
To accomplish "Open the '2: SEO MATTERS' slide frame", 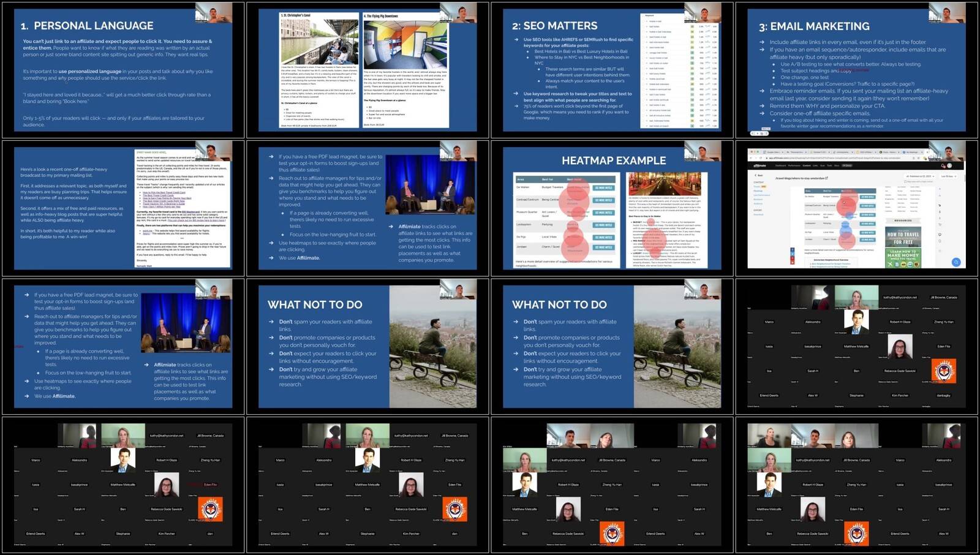I will click(612, 69).
